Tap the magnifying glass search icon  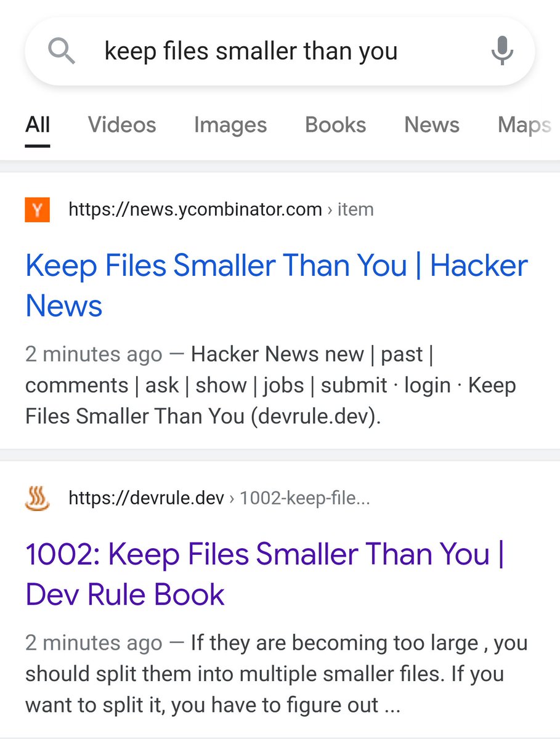click(x=62, y=51)
